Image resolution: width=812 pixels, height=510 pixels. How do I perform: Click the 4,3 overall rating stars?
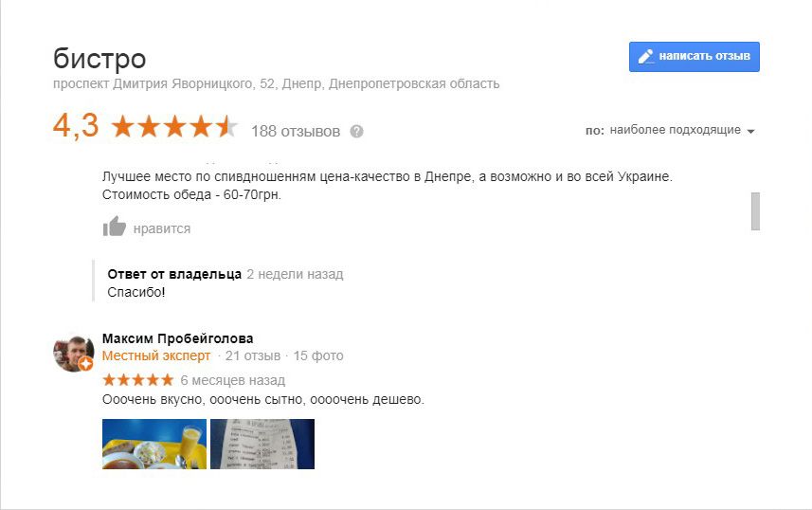point(174,126)
